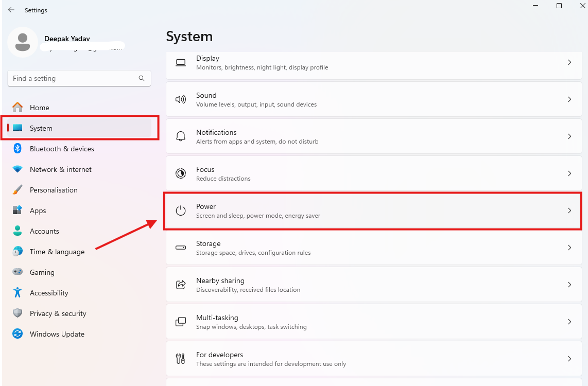Click the Notifications bell icon
Screen dimensions: 588x386
click(x=181, y=136)
